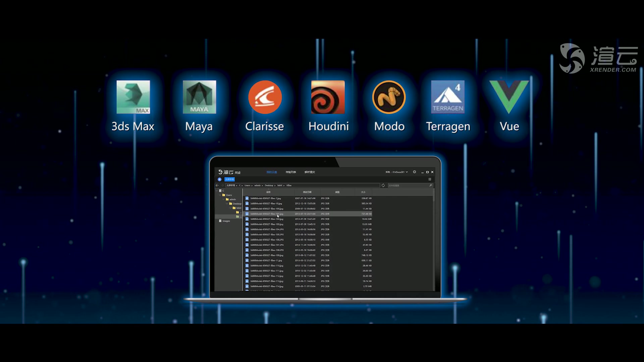
Task: Click the 3ds Max software icon
Action: click(133, 97)
